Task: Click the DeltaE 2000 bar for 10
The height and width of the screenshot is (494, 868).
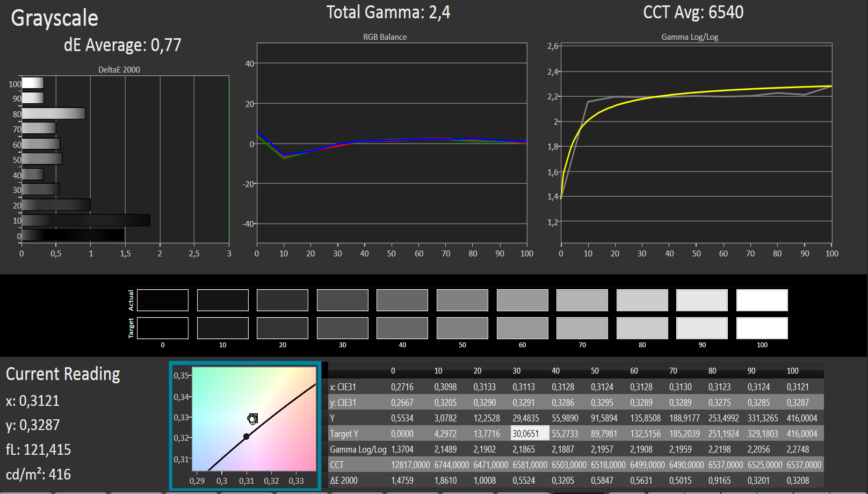Action: point(86,220)
